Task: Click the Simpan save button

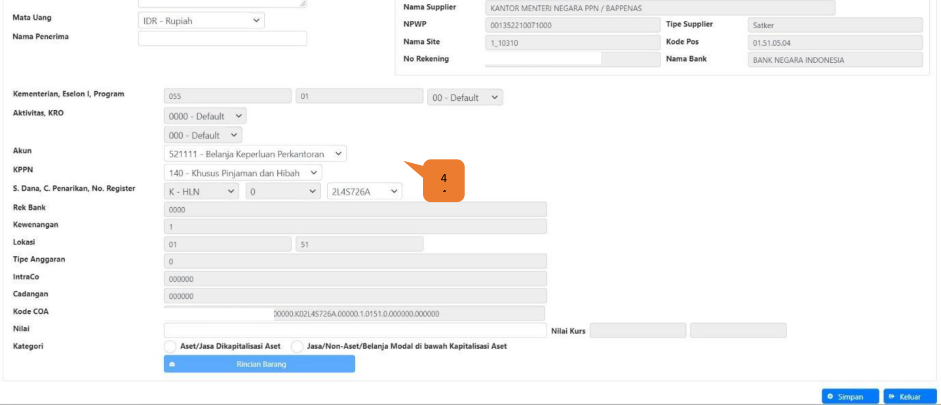Action: (x=850, y=396)
